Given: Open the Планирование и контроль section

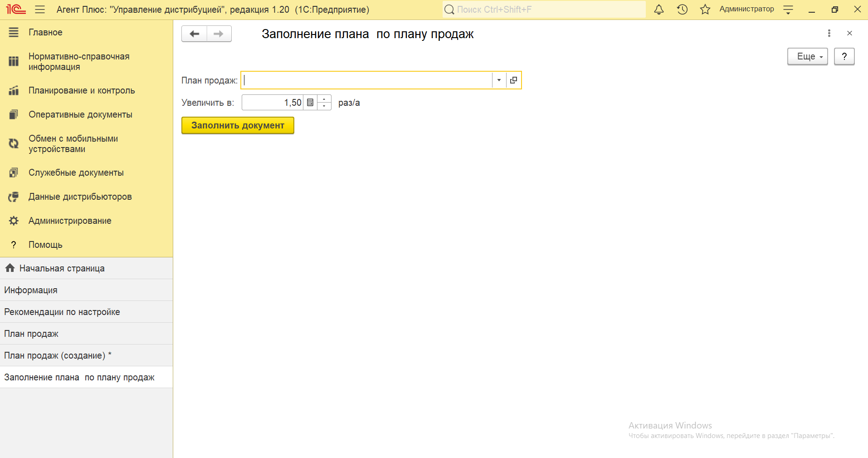Looking at the screenshot, I should (82, 91).
